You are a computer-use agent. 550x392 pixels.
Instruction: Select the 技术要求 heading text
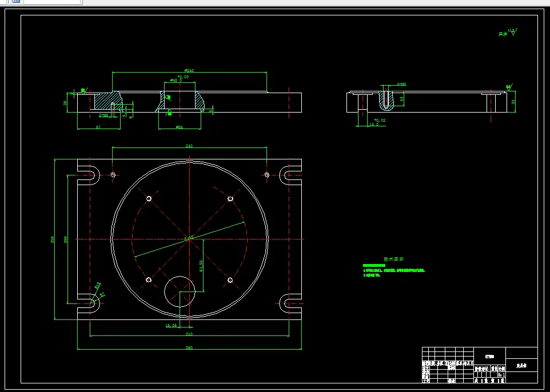coord(393,259)
